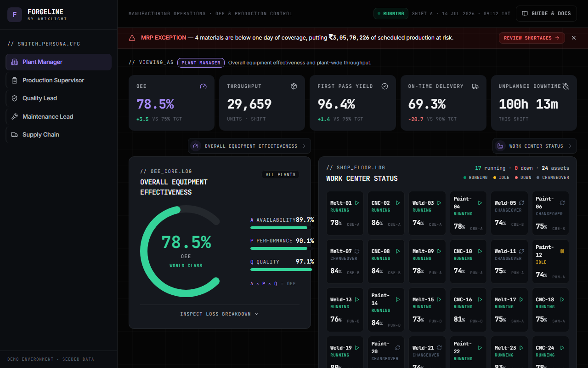This screenshot has width=588, height=368.
Task: Click the changeover icon on Weld-05
Action: pos(521,203)
